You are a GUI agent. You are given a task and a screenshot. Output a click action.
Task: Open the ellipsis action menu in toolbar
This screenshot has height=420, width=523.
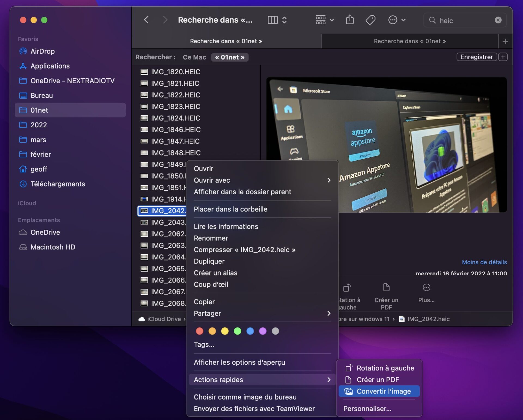click(397, 20)
